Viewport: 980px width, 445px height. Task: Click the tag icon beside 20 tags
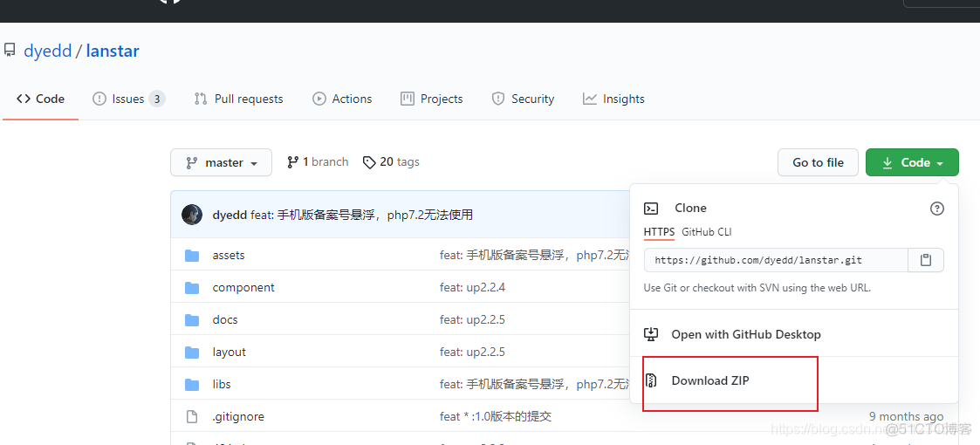pyautogui.click(x=369, y=162)
